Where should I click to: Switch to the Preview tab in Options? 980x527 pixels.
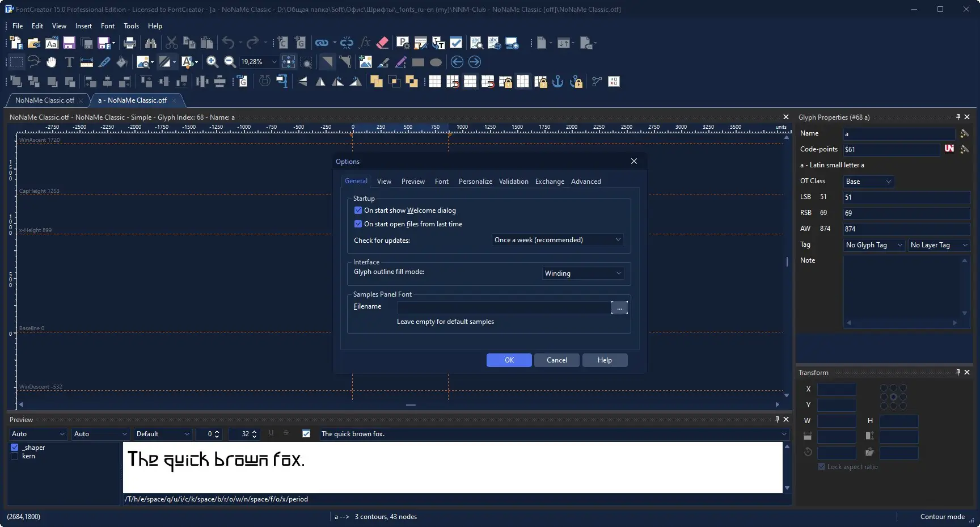click(413, 182)
